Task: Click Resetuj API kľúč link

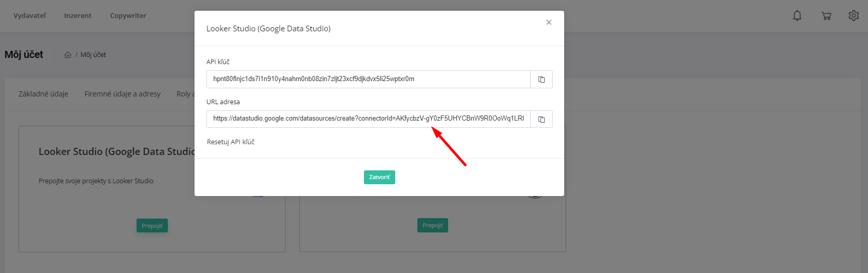Action: tap(230, 142)
